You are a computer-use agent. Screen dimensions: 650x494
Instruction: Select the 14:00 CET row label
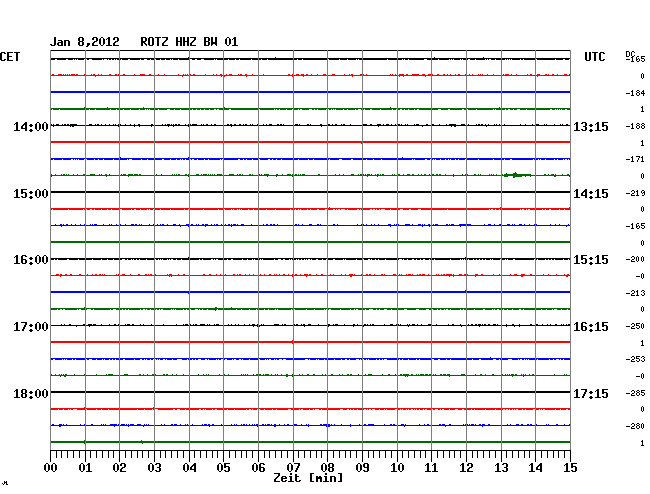(31, 126)
